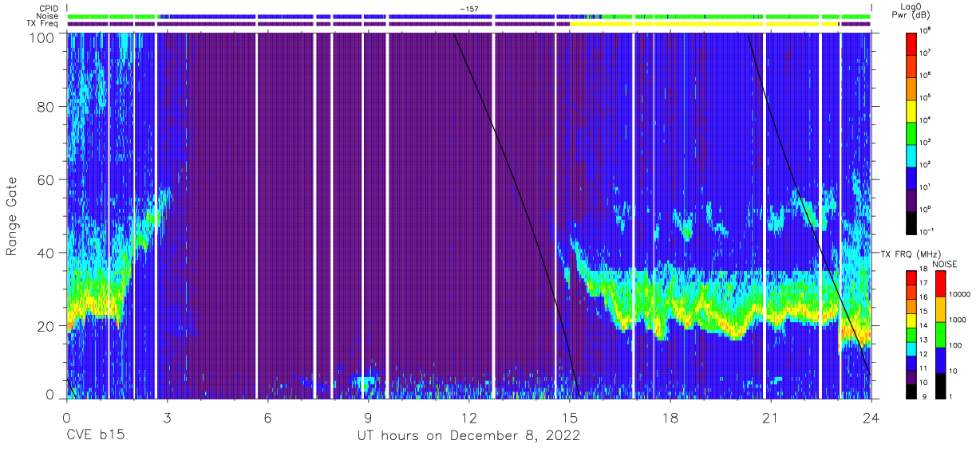
Task: Click the 'CPID' label at top left
Action: (x=49, y=8)
